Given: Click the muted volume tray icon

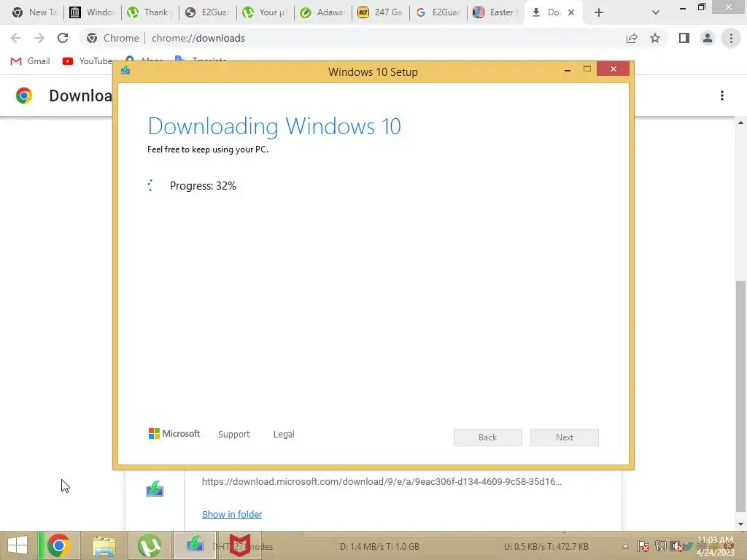Looking at the screenshot, I should point(676,546).
